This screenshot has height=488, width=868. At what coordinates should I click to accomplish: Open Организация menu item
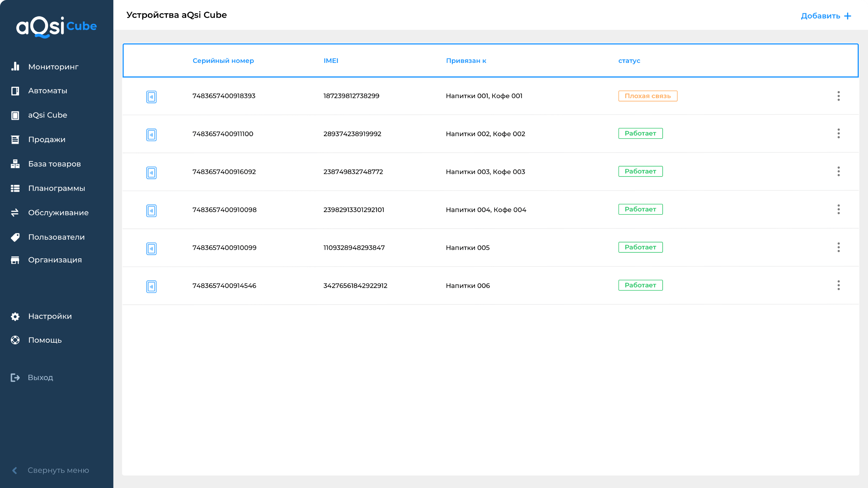point(55,260)
